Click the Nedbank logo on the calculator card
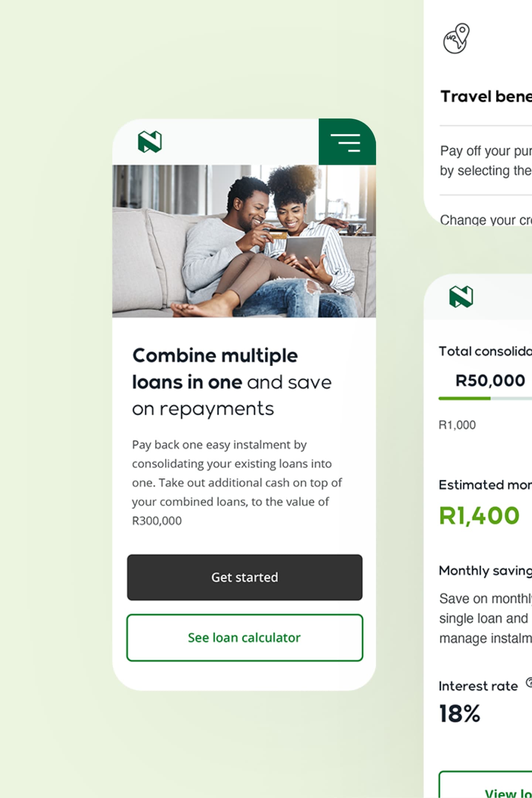 tap(461, 297)
